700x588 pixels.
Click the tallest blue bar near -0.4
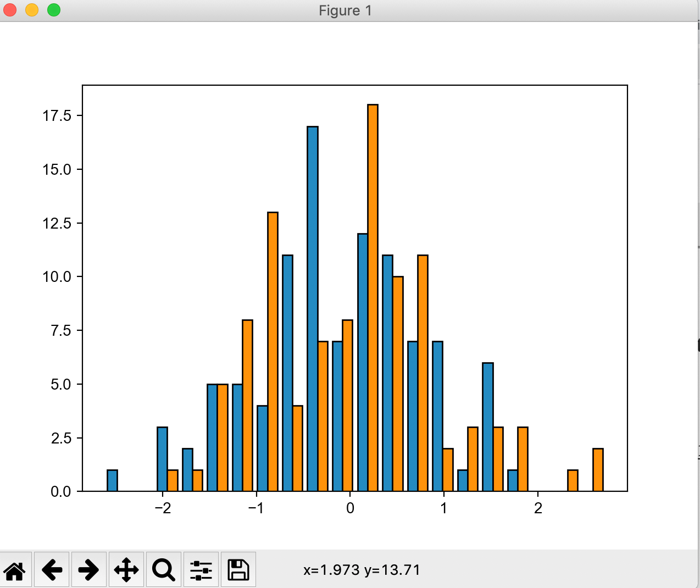312,308
